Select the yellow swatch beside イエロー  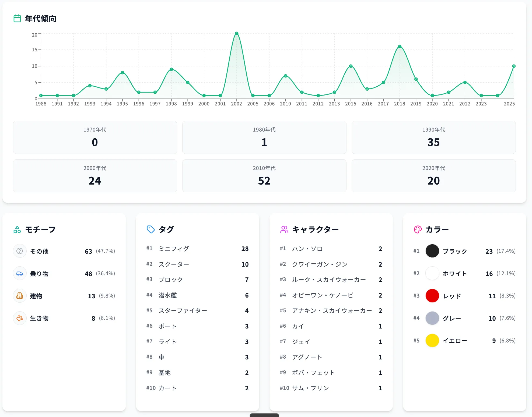[x=432, y=340]
